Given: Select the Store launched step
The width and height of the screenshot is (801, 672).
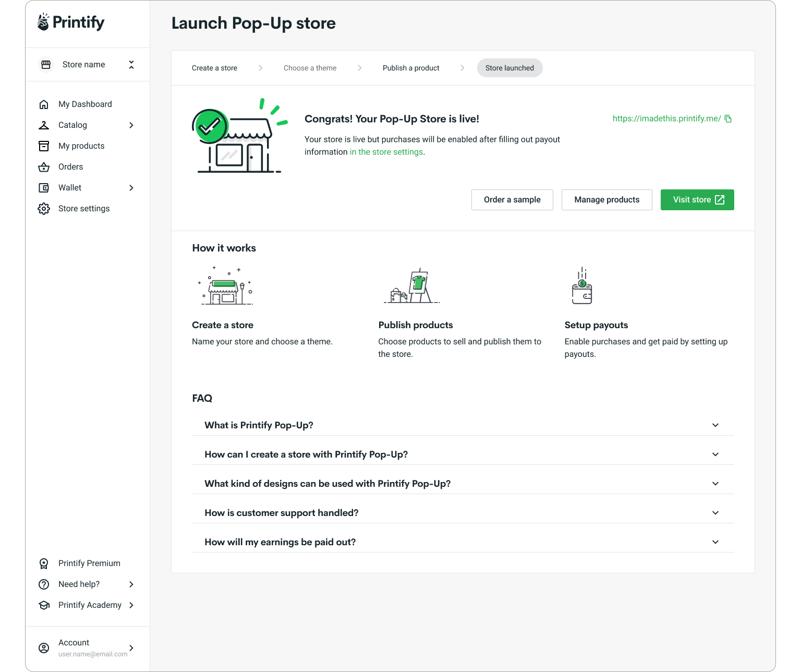Looking at the screenshot, I should click(x=509, y=68).
